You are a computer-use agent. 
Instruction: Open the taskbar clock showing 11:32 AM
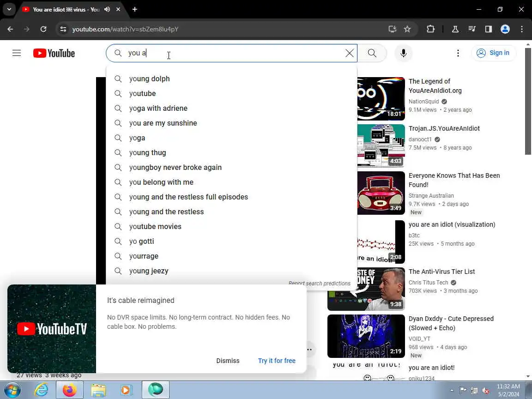pyautogui.click(x=508, y=390)
